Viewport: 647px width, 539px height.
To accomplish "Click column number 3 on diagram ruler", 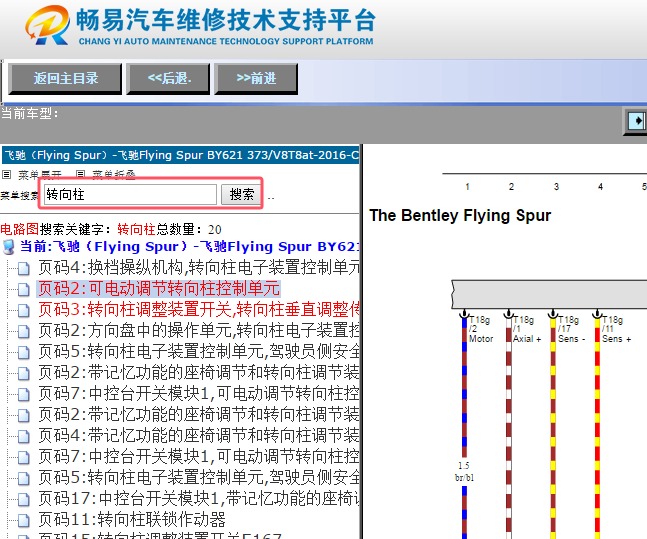I will click(x=556, y=187).
